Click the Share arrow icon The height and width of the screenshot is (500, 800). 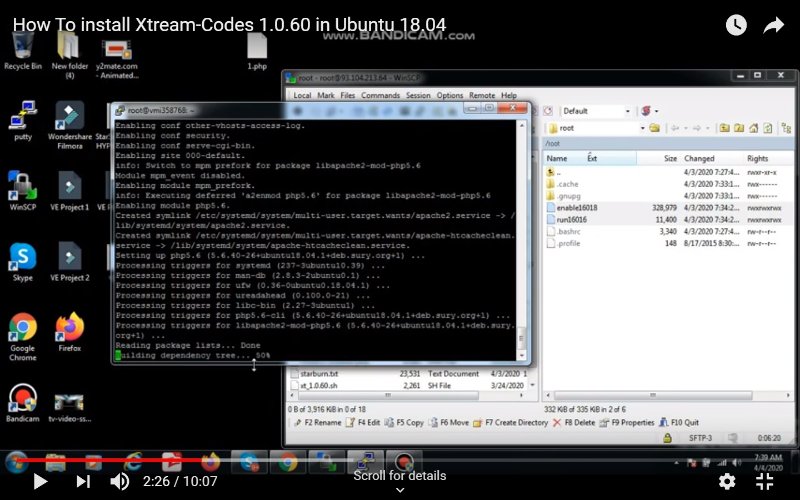(773, 25)
